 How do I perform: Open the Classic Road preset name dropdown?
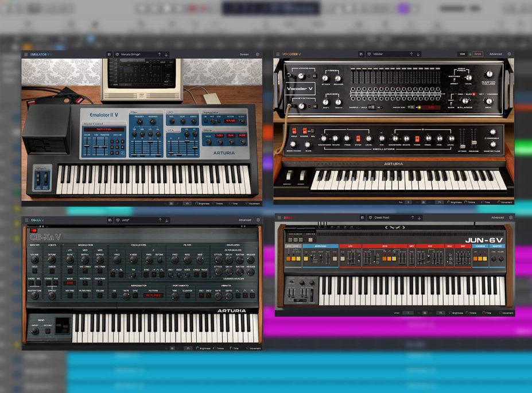[x=382, y=217]
